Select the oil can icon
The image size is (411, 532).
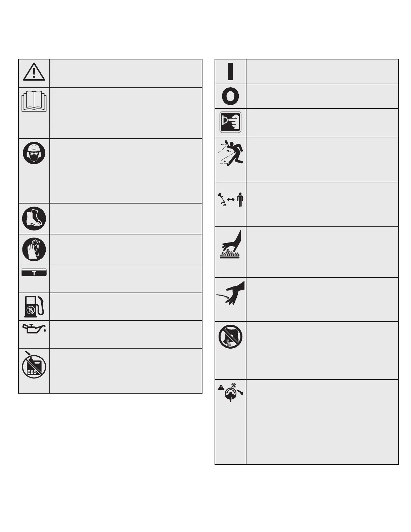tap(34, 328)
